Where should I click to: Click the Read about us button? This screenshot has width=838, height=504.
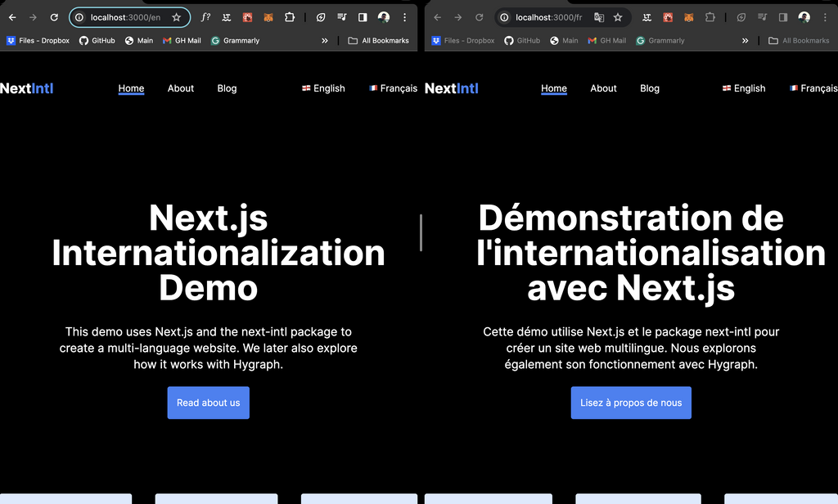pyautogui.click(x=209, y=403)
